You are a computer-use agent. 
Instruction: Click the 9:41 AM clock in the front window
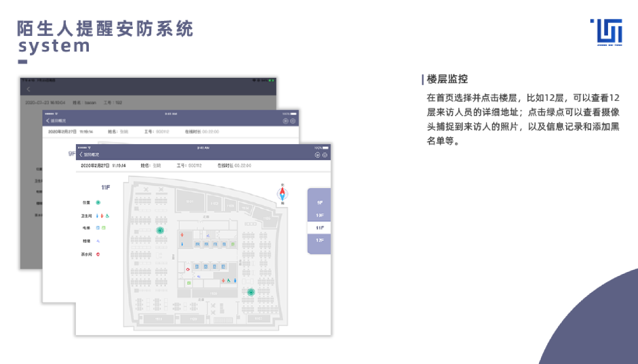point(203,148)
